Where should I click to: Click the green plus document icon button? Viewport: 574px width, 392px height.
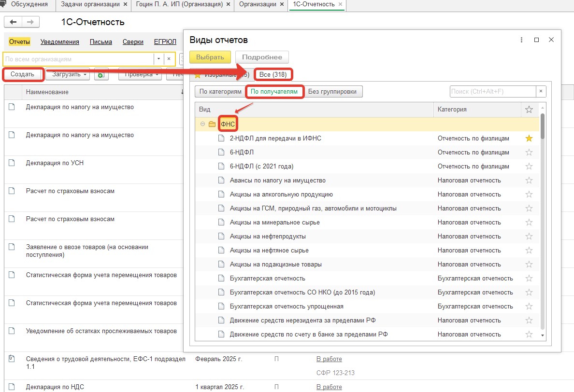tap(101, 75)
